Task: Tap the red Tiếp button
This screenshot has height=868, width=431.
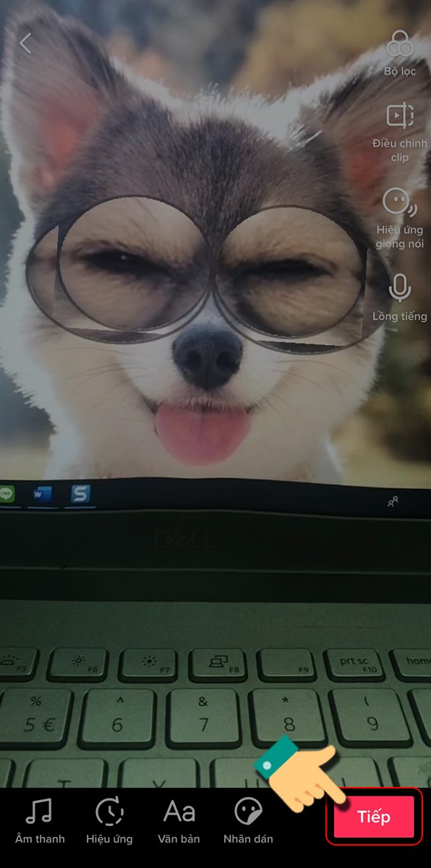Action: click(374, 817)
